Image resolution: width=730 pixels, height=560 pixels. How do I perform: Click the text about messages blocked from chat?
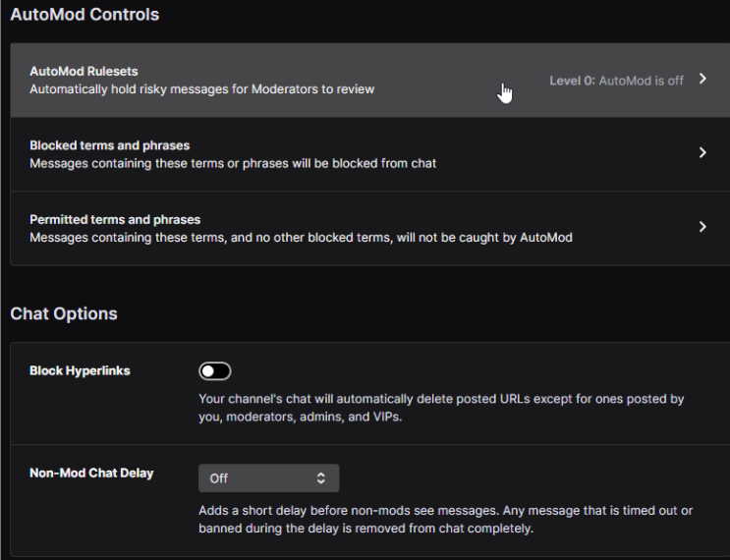(x=233, y=163)
